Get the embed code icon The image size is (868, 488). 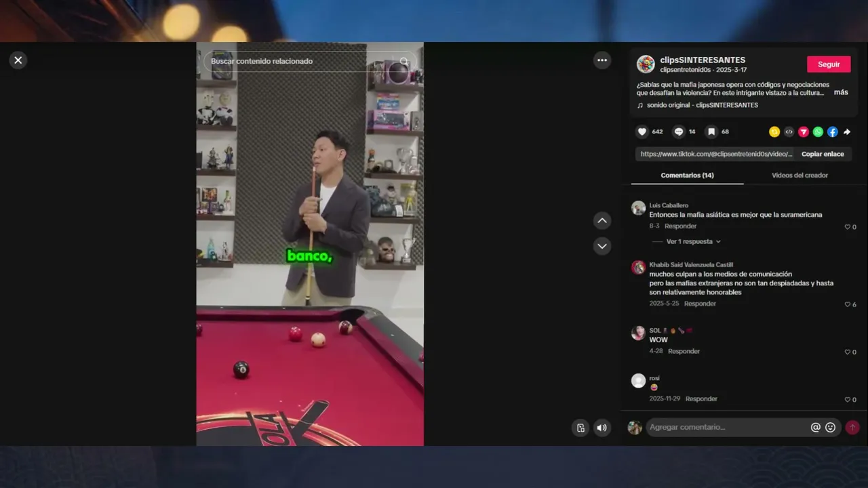pos(789,132)
